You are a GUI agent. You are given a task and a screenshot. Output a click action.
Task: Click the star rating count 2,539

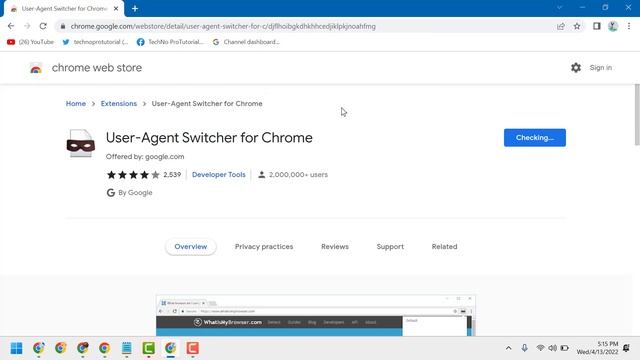tap(172, 175)
